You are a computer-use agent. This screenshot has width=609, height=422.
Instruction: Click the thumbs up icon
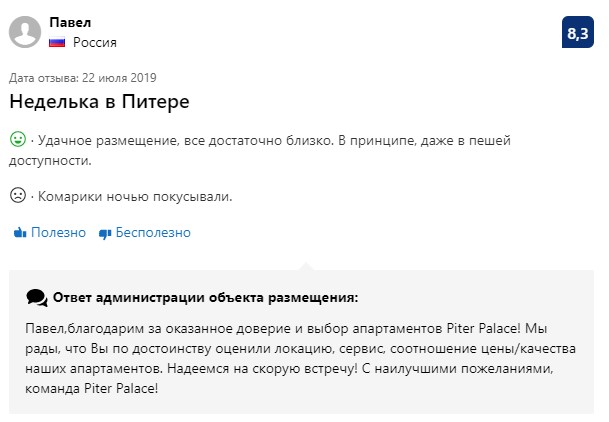coord(20,233)
